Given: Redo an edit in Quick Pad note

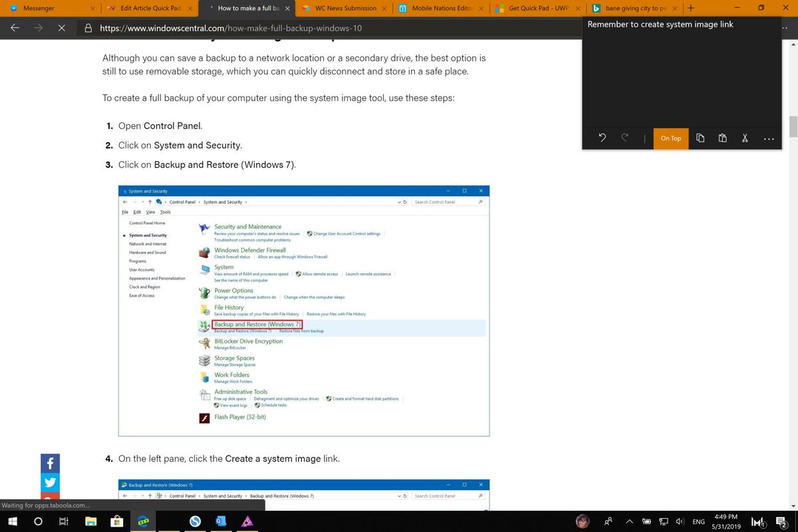Looking at the screenshot, I should (624, 138).
